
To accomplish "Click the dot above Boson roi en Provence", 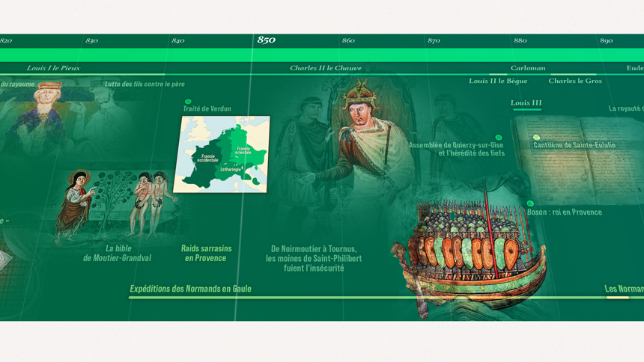I will click(x=530, y=203).
